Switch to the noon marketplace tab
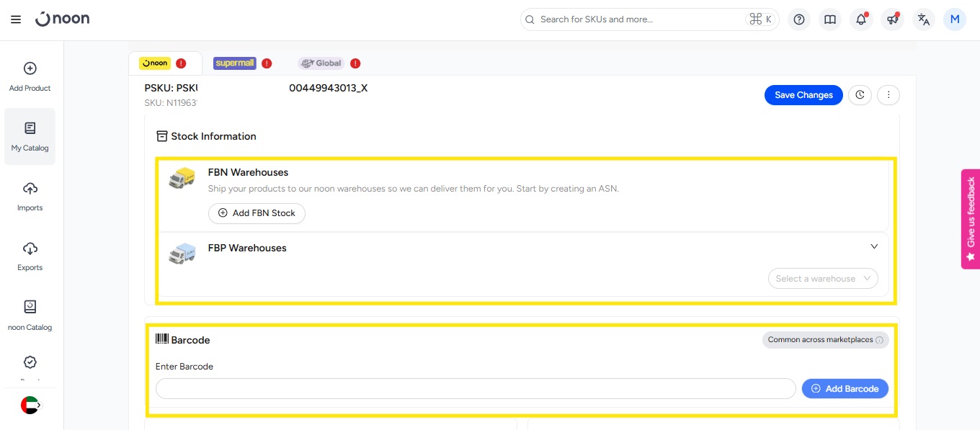The width and height of the screenshot is (980, 430). 155,63
